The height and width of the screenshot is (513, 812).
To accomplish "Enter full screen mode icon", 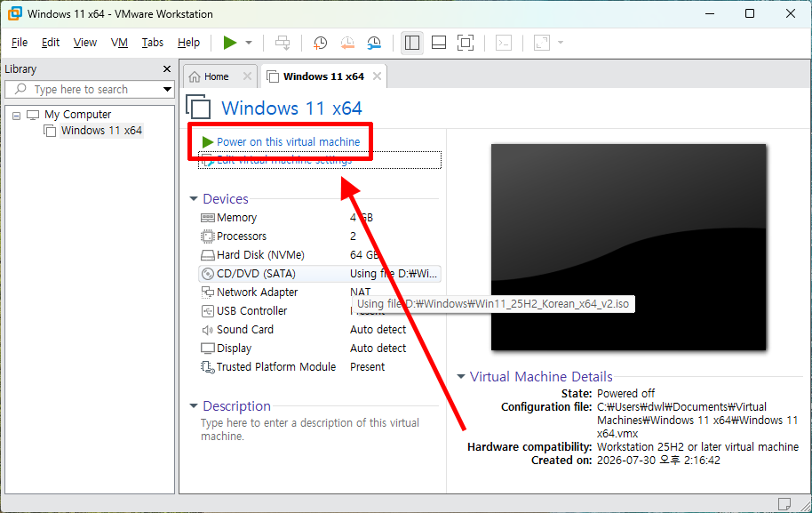I will [466, 43].
